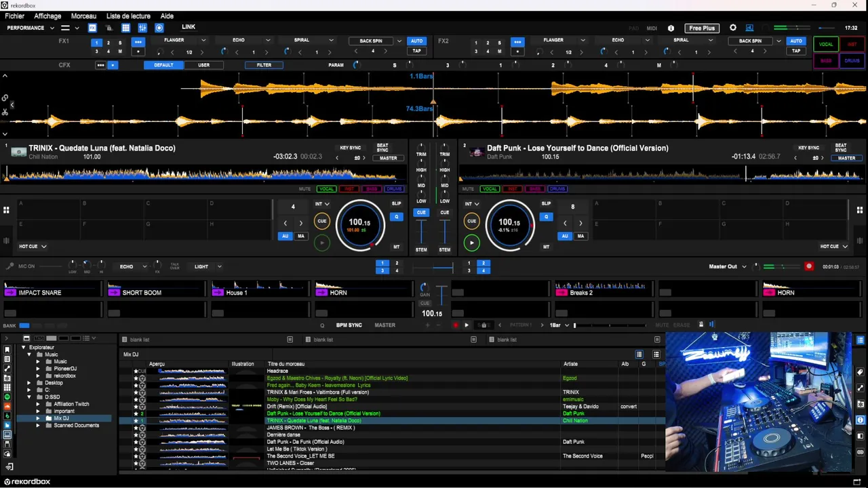868x488 pixels.
Task: Click loop previous arrow on deck 1
Action: click(x=285, y=223)
